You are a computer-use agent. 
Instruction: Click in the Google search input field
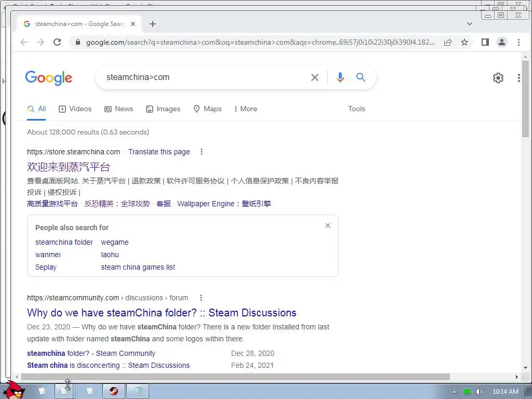[x=204, y=77]
